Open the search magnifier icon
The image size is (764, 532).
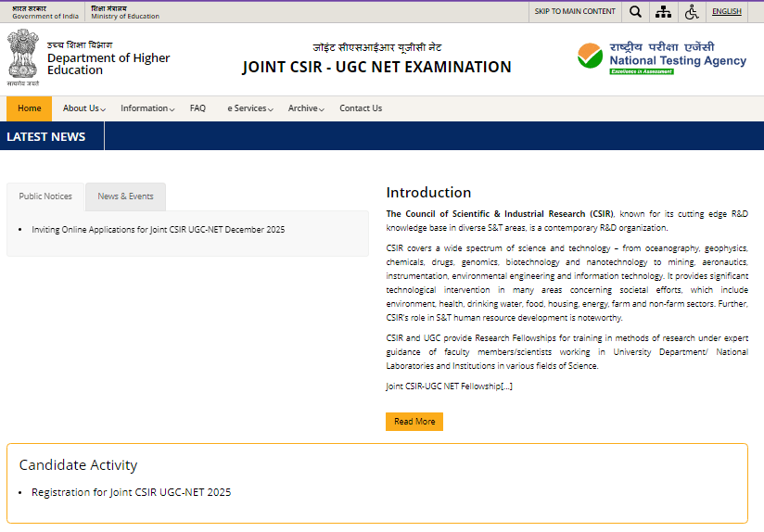click(635, 12)
